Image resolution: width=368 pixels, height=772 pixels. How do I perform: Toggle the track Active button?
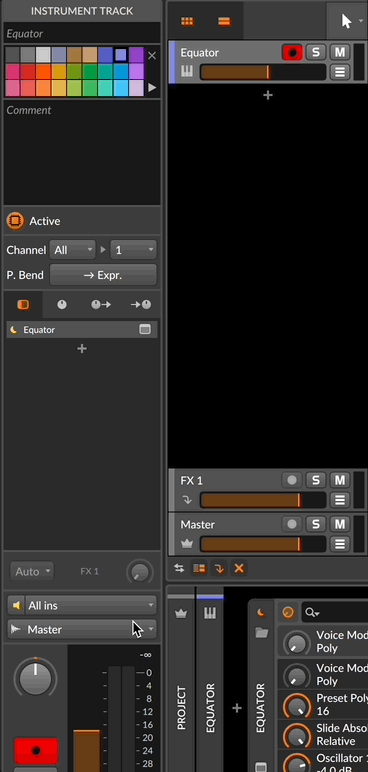click(15, 221)
